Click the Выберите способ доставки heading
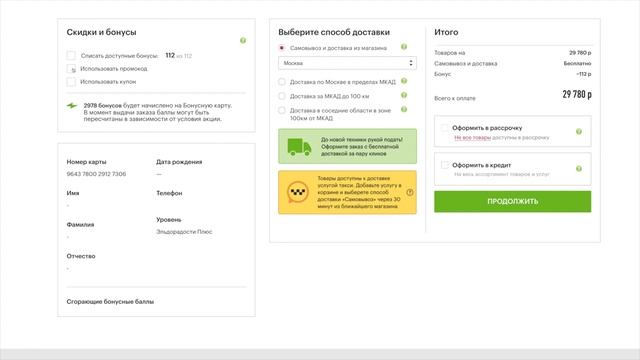The height and width of the screenshot is (360, 640). (334, 32)
